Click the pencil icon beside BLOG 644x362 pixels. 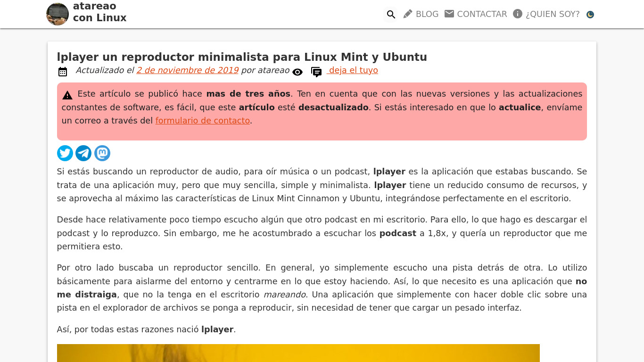[x=408, y=14]
